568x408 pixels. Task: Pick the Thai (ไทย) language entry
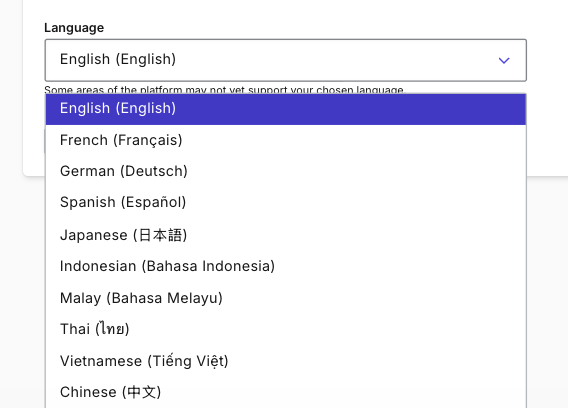[x=285, y=329]
